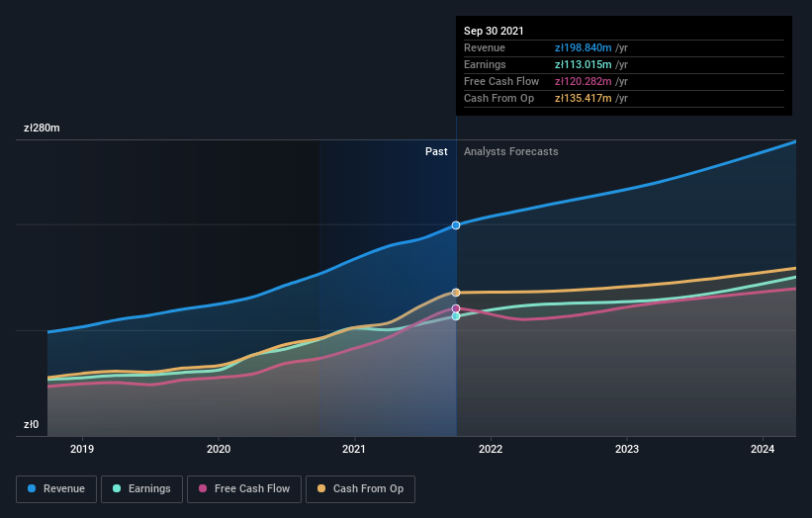Click the Earnings row label in tooltip

click(x=485, y=64)
